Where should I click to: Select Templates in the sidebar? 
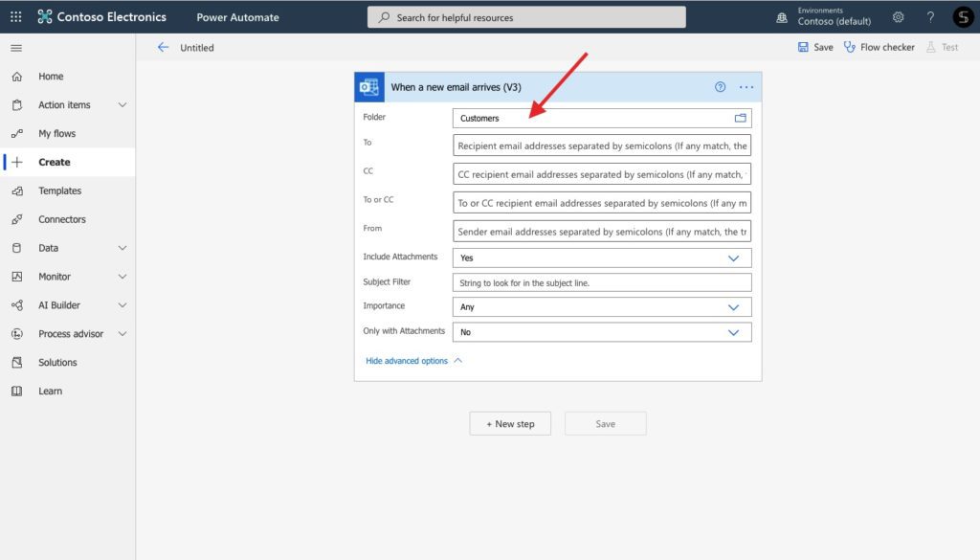click(x=60, y=190)
